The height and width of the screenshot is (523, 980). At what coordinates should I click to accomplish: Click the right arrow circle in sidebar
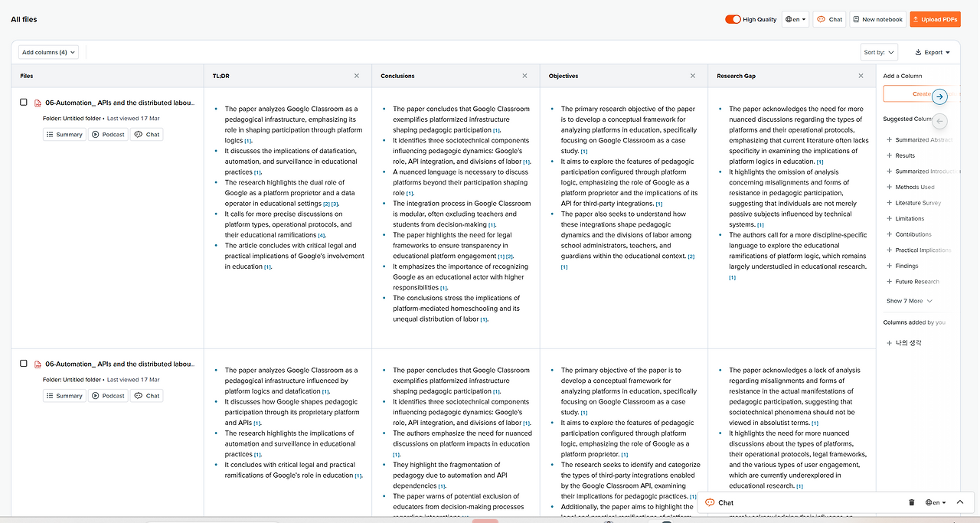tap(940, 96)
